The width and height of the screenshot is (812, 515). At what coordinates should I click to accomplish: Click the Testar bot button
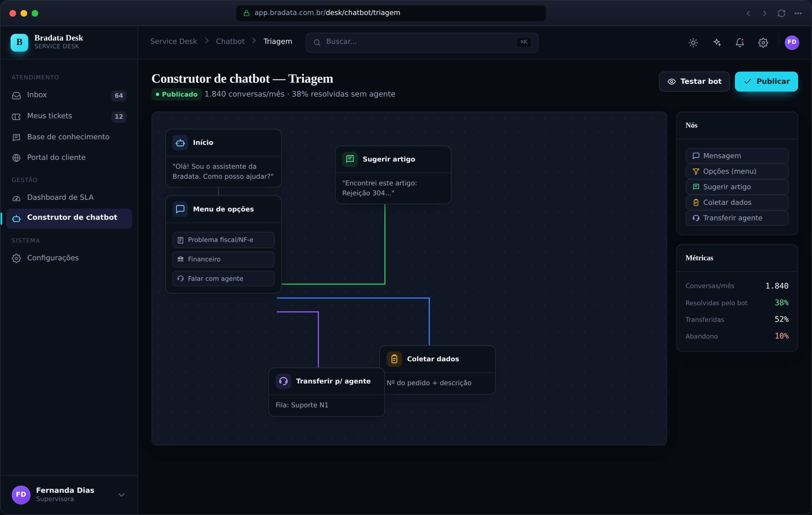point(694,82)
